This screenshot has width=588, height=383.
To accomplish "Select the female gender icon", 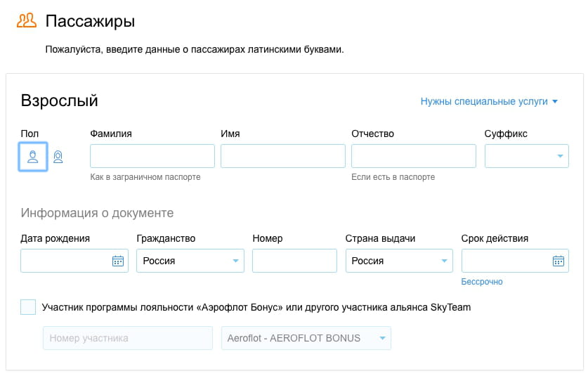I will pos(58,157).
